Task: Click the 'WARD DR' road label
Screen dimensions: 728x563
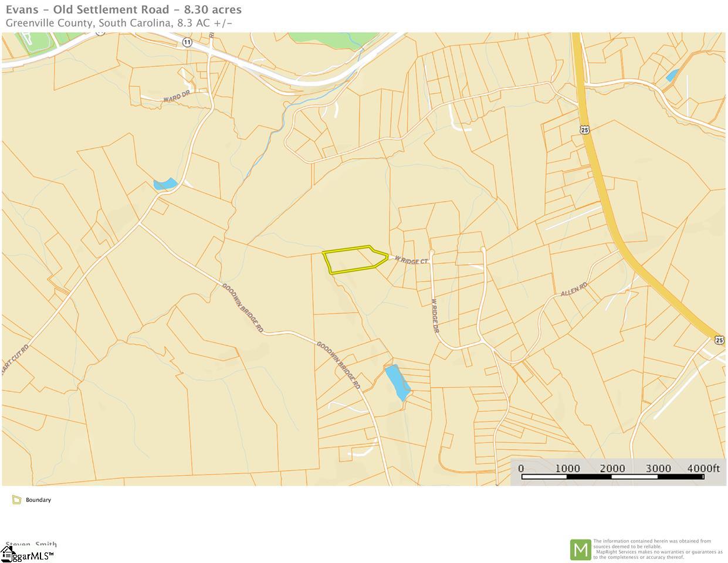Action: pyautogui.click(x=177, y=96)
